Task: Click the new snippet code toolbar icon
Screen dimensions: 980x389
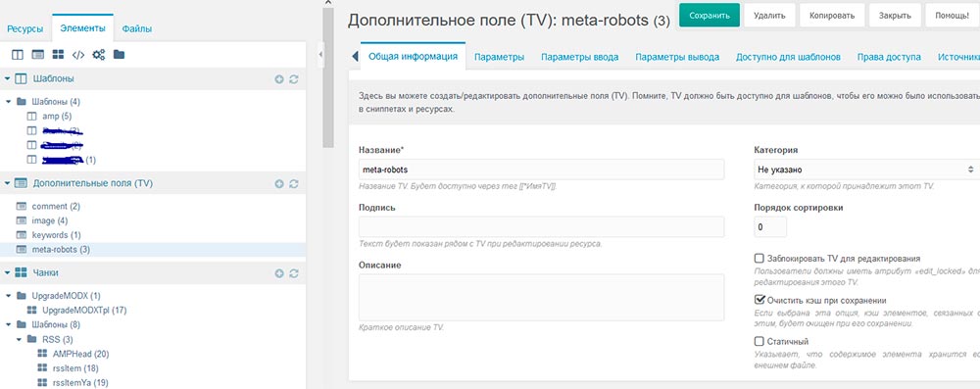Action: (x=78, y=55)
